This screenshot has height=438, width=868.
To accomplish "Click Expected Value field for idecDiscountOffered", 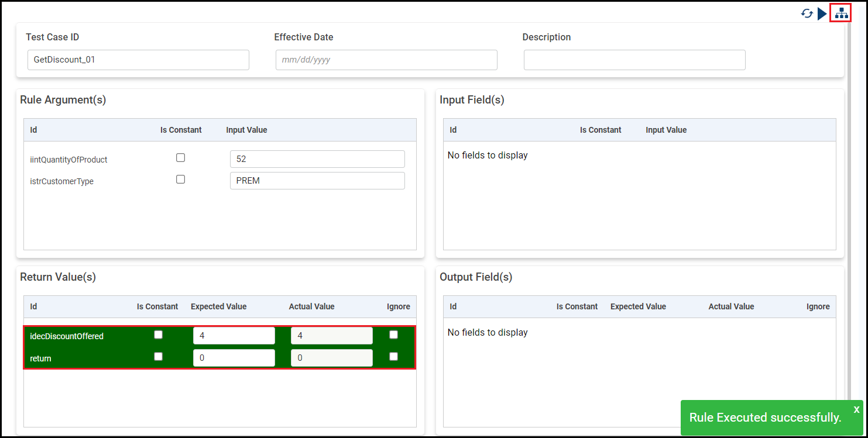I will coord(234,336).
